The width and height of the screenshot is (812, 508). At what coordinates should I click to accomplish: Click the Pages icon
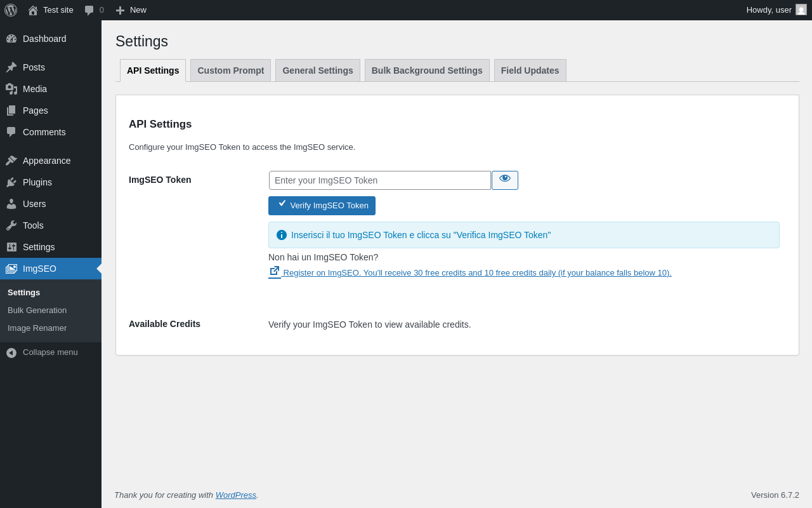pyautogui.click(x=11, y=110)
